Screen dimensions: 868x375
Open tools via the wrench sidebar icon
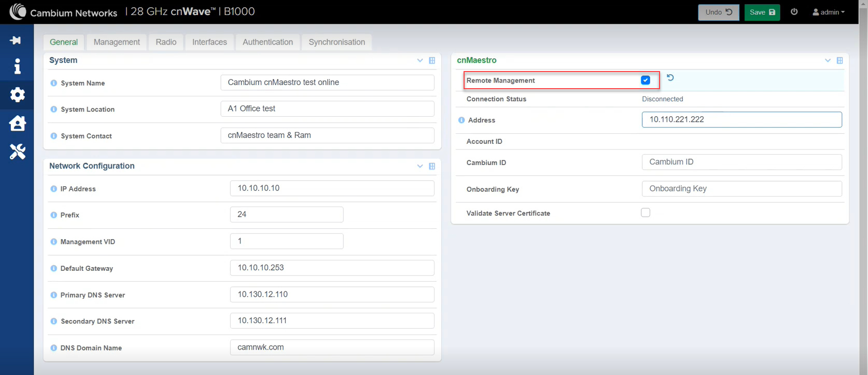(x=17, y=151)
